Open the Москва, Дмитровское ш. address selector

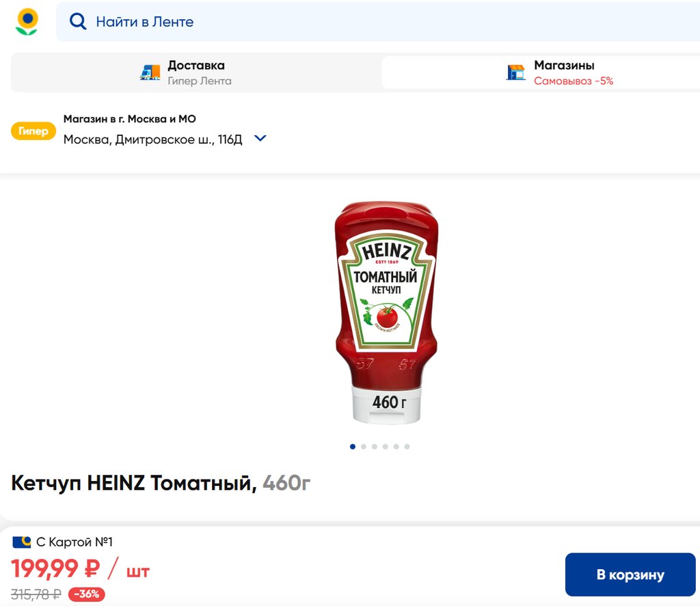click(x=152, y=139)
